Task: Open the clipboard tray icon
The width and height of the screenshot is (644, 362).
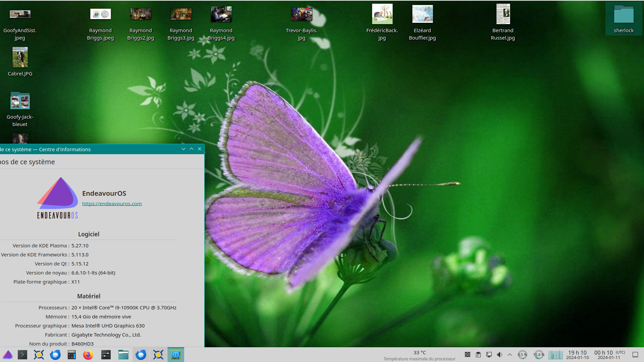Action: [478, 355]
